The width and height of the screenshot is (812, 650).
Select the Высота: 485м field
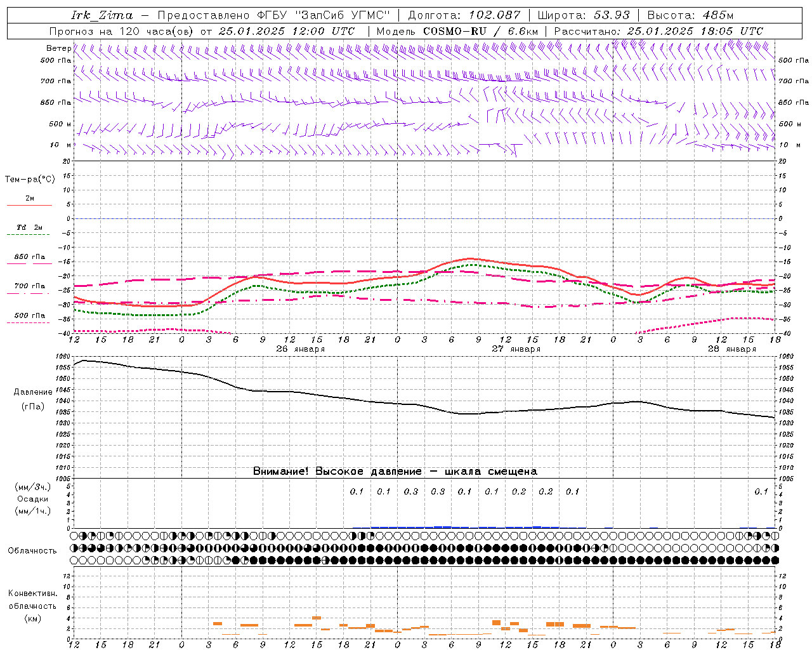(690, 15)
